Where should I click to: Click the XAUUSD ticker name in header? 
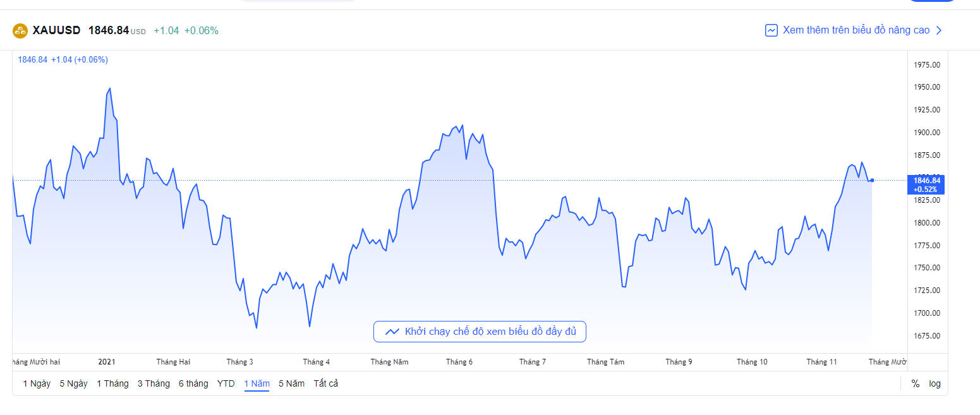[x=56, y=30]
